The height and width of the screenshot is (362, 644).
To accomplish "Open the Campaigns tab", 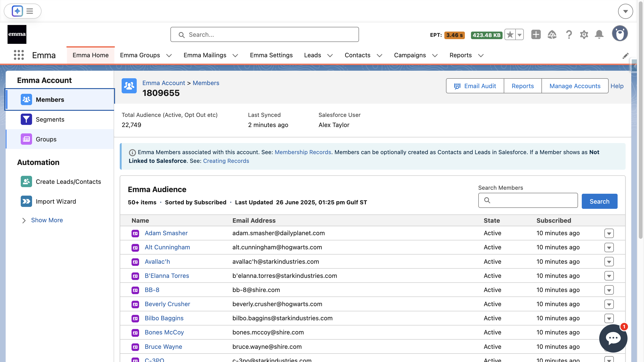I will tap(410, 55).
